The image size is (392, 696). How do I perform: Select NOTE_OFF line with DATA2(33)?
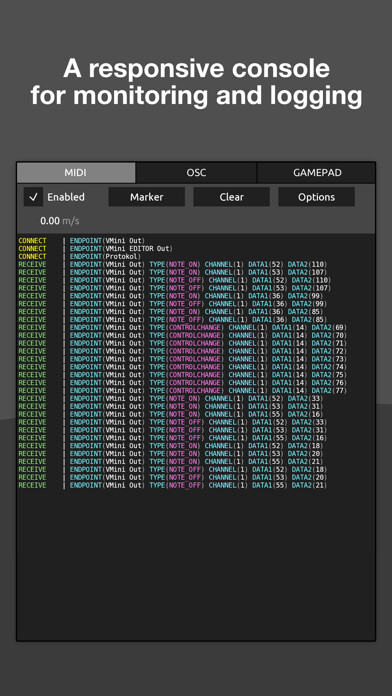(x=173, y=422)
